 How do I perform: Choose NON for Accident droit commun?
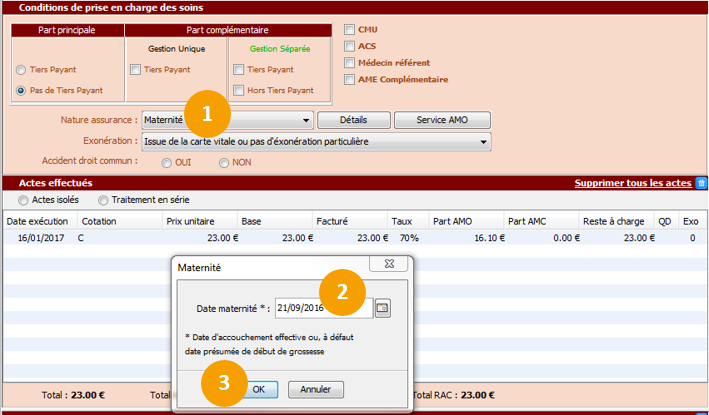[x=223, y=163]
